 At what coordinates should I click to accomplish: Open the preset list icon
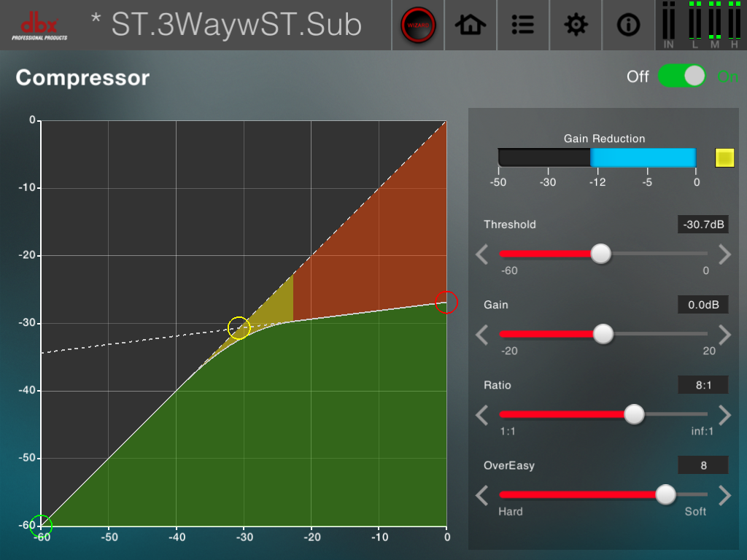pyautogui.click(x=522, y=25)
